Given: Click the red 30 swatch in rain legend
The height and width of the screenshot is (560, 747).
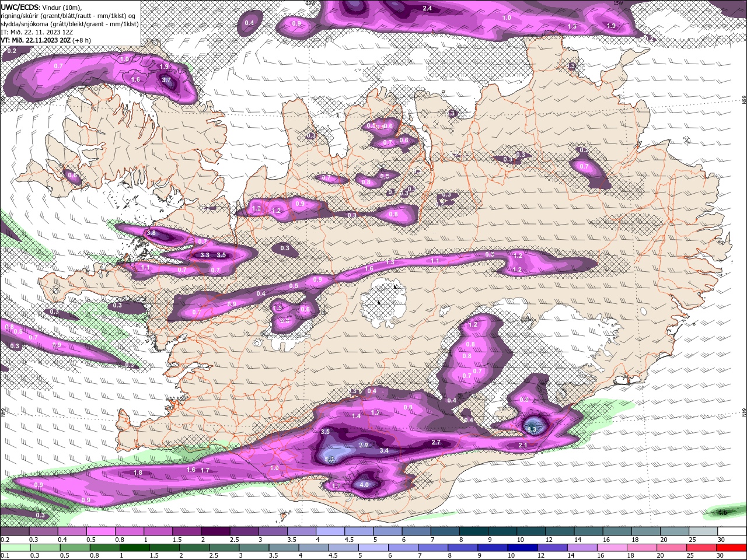Looking at the screenshot, I should pos(731,548).
